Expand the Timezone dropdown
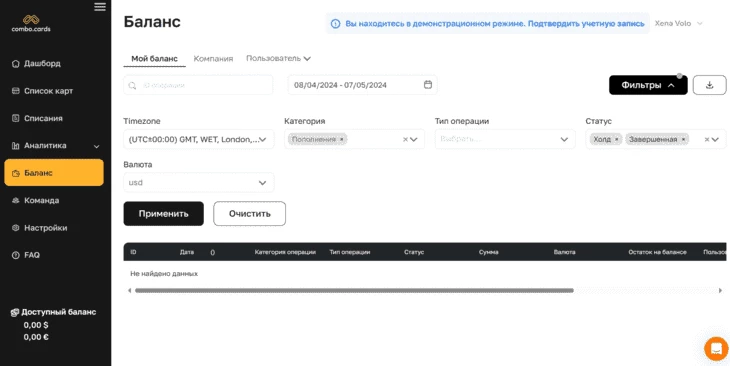The width and height of the screenshot is (730, 366). [199, 139]
